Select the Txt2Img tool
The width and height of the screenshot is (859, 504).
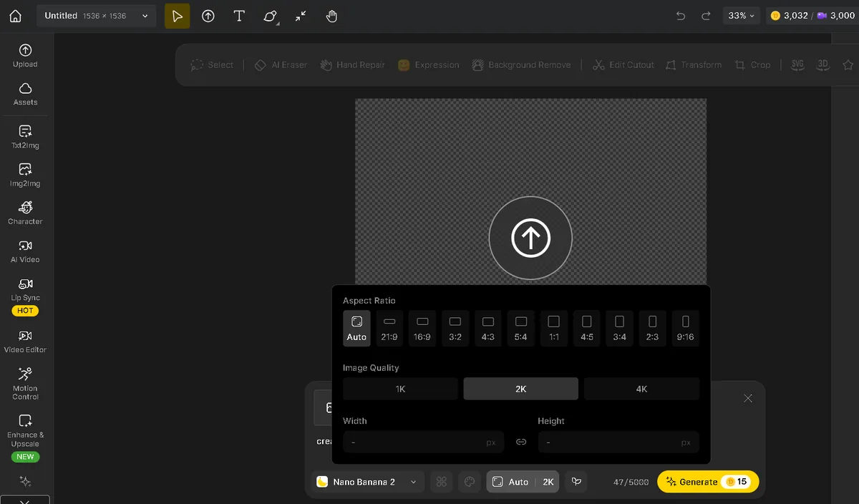(x=25, y=136)
